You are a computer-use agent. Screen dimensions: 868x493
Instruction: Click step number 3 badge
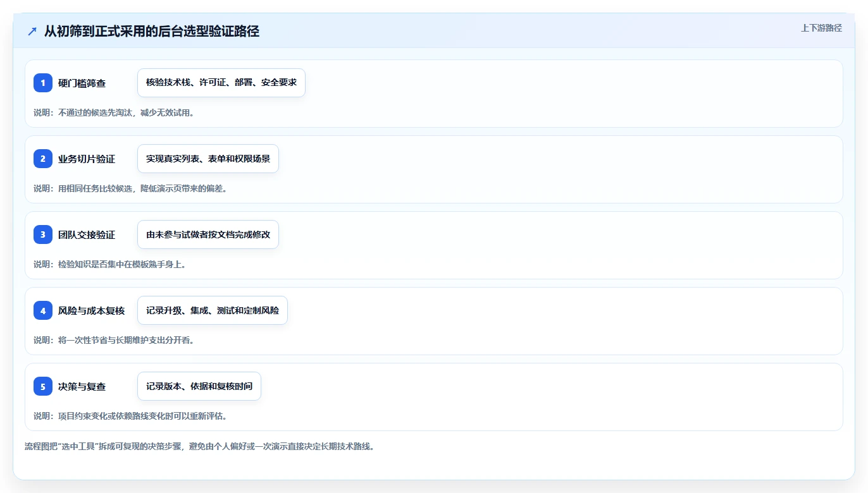pyautogui.click(x=43, y=234)
